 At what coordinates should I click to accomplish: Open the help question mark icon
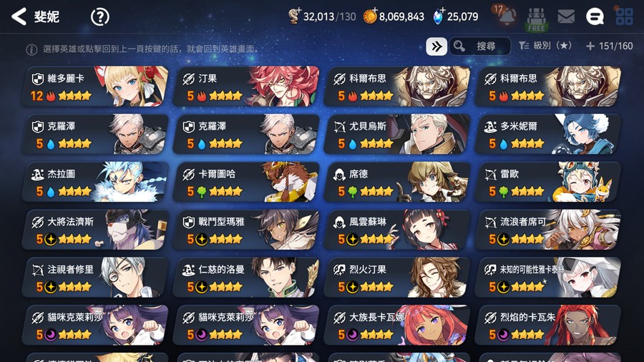[x=99, y=17]
